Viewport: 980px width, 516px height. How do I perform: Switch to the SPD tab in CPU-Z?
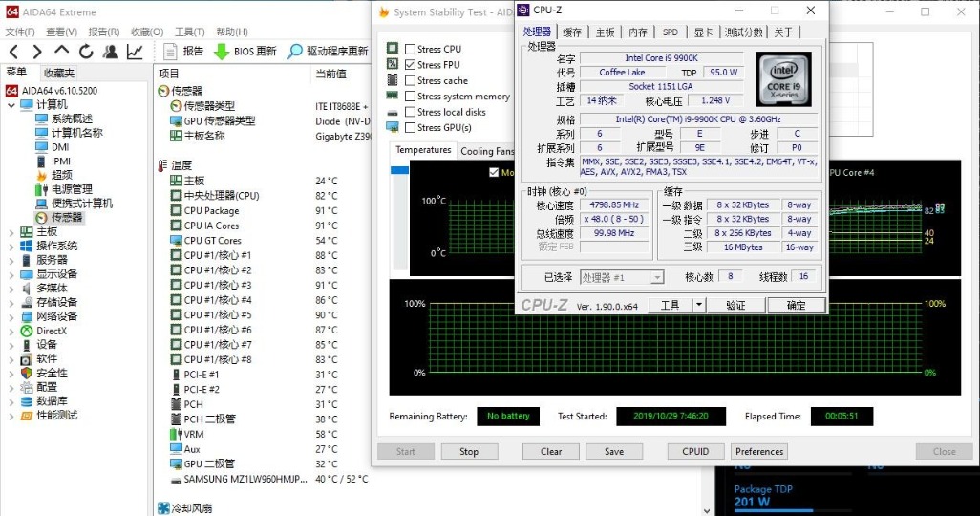pyautogui.click(x=670, y=32)
